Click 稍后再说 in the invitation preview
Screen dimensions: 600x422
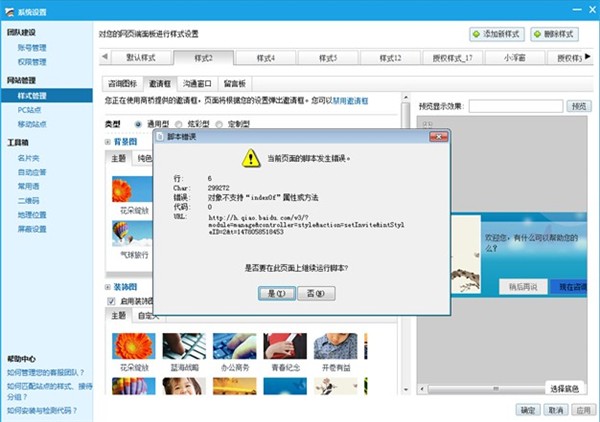523,287
